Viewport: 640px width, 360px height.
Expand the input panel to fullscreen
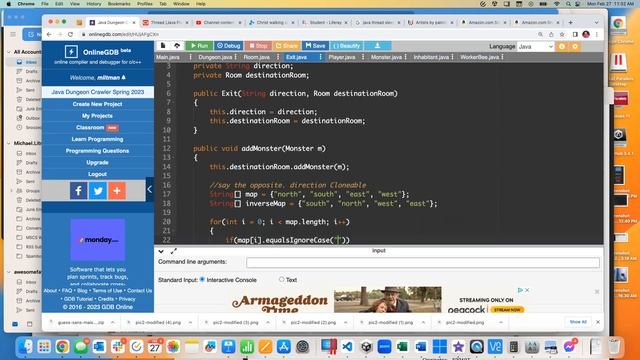pos(174,251)
